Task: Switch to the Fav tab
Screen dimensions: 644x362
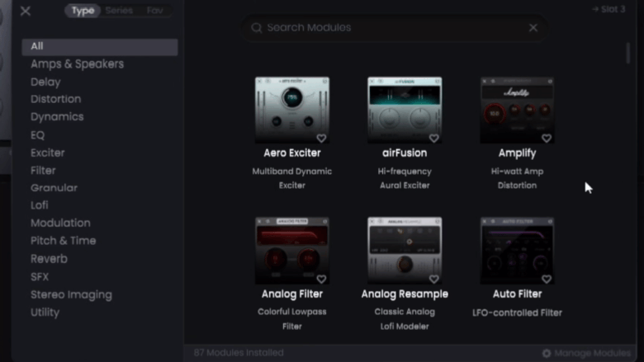Action: 154,11
